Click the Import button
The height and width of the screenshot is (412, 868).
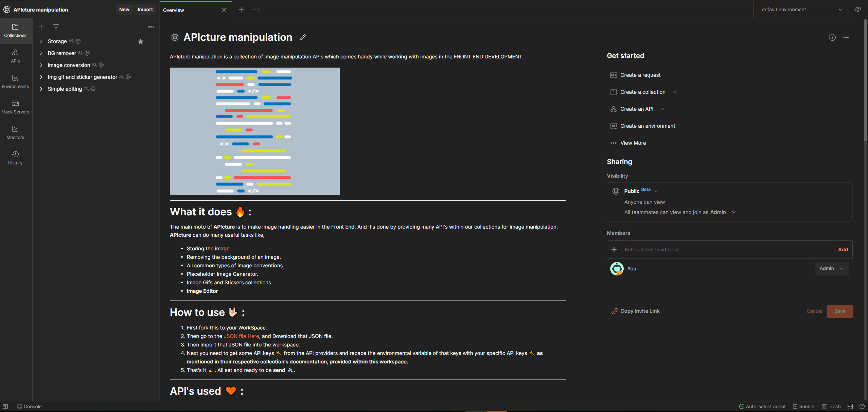pyautogui.click(x=145, y=10)
